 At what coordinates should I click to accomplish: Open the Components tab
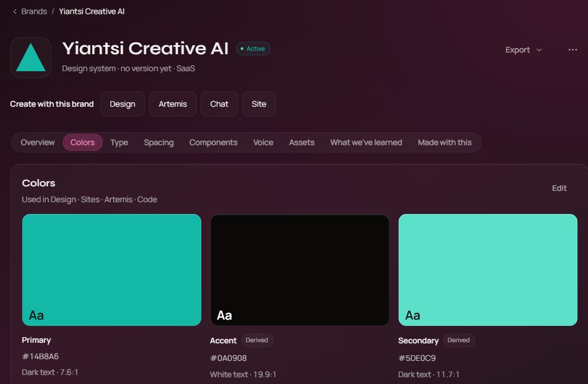[x=213, y=142]
